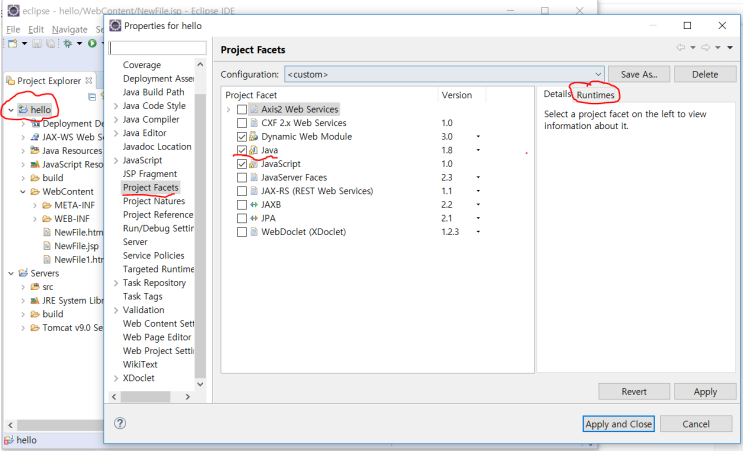Click the Servers project icon
The image size is (743, 451).
click(x=23, y=273)
